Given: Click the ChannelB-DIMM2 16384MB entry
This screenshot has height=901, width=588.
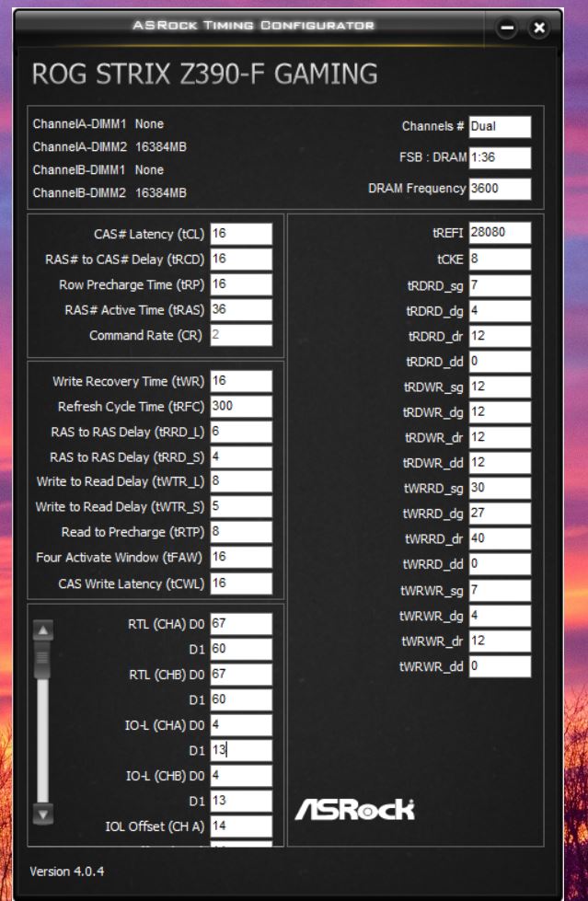Looking at the screenshot, I should 110,193.
